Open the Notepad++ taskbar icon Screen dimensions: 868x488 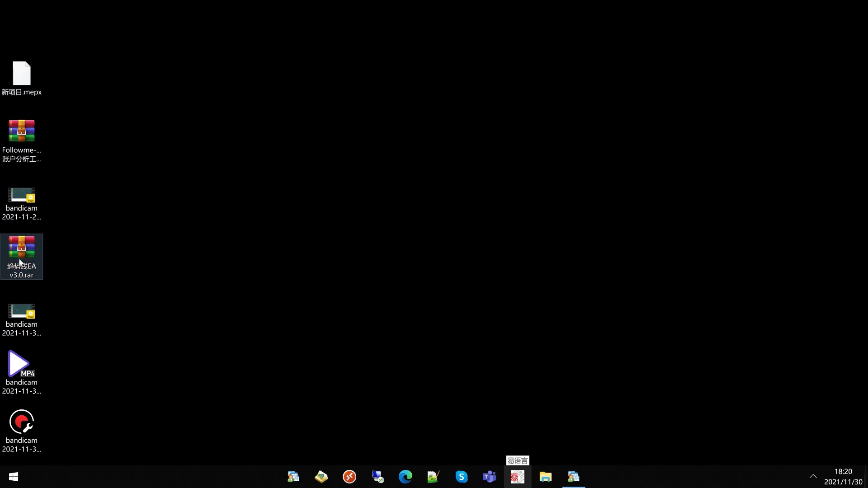tap(433, 477)
